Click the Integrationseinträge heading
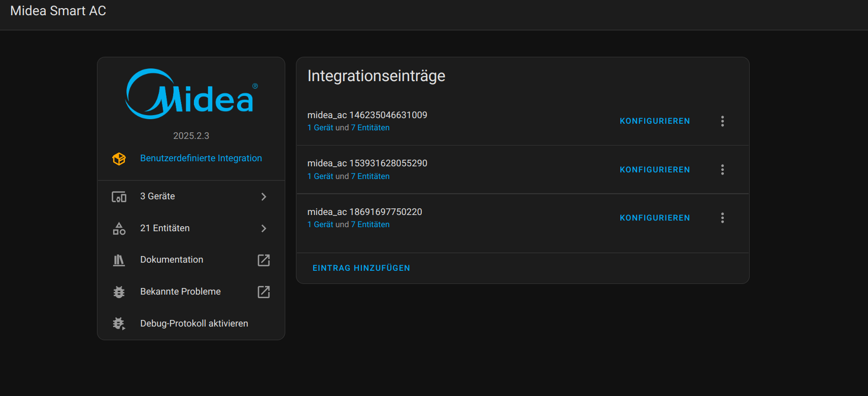Viewport: 868px width, 396px height. pyautogui.click(x=376, y=76)
